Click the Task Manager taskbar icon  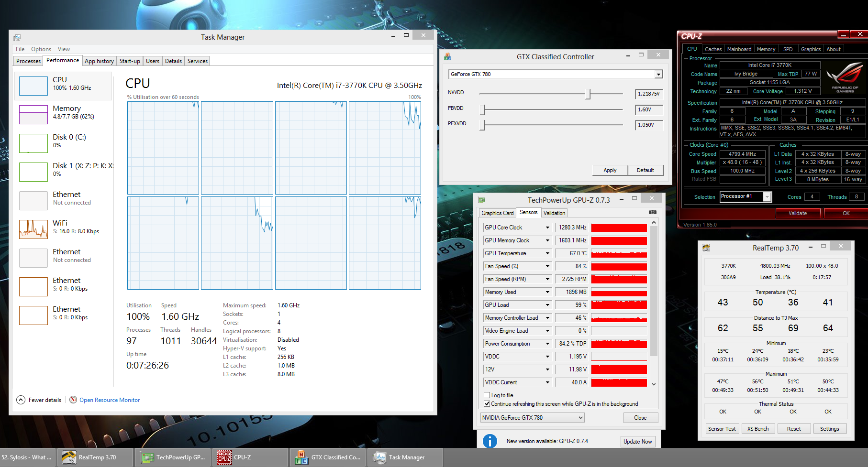click(379, 457)
